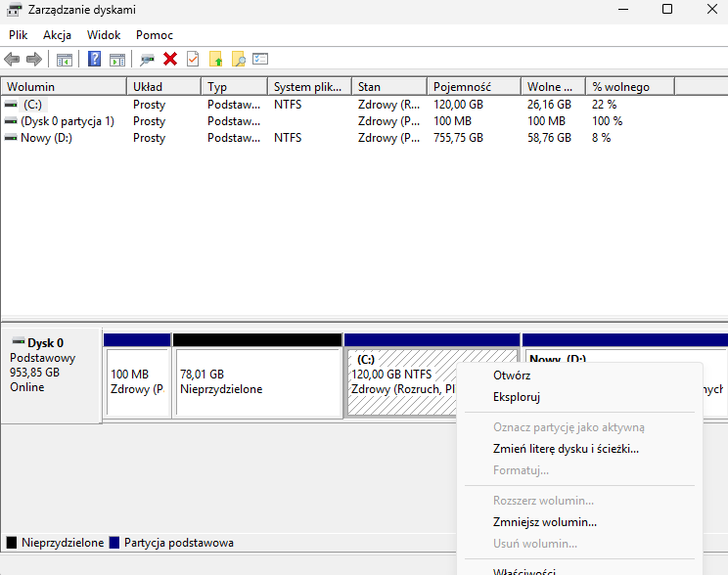Click the 120,00 GB capacity cell
Screen dimensions: 728x575
tap(458, 105)
